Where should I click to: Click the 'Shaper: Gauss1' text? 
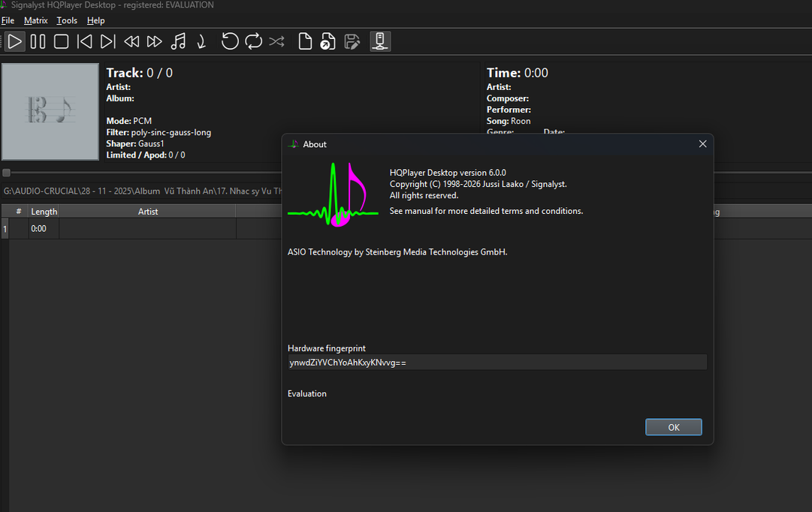135,144
